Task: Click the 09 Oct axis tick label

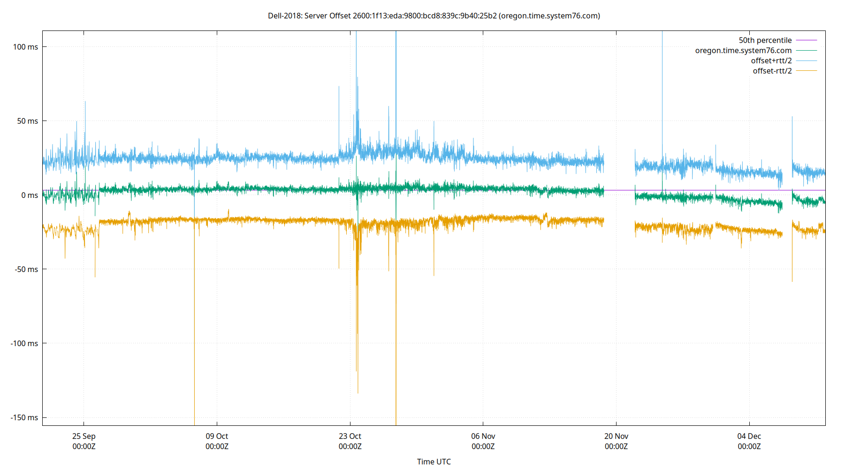Action: point(218,436)
